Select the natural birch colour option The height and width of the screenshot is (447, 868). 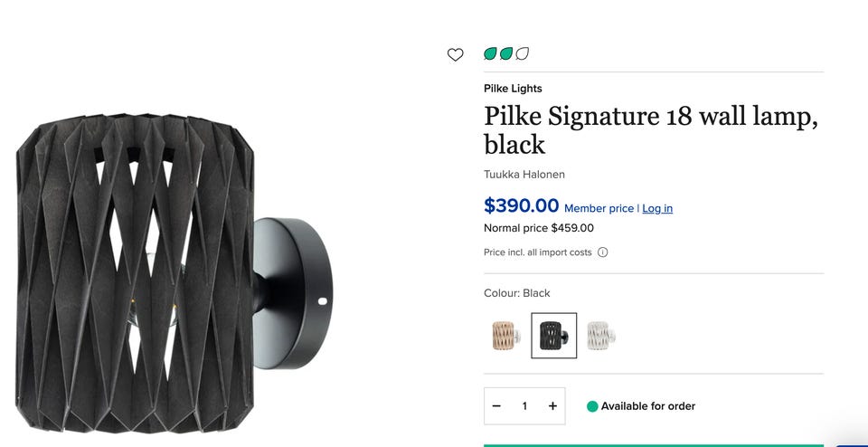(x=504, y=336)
